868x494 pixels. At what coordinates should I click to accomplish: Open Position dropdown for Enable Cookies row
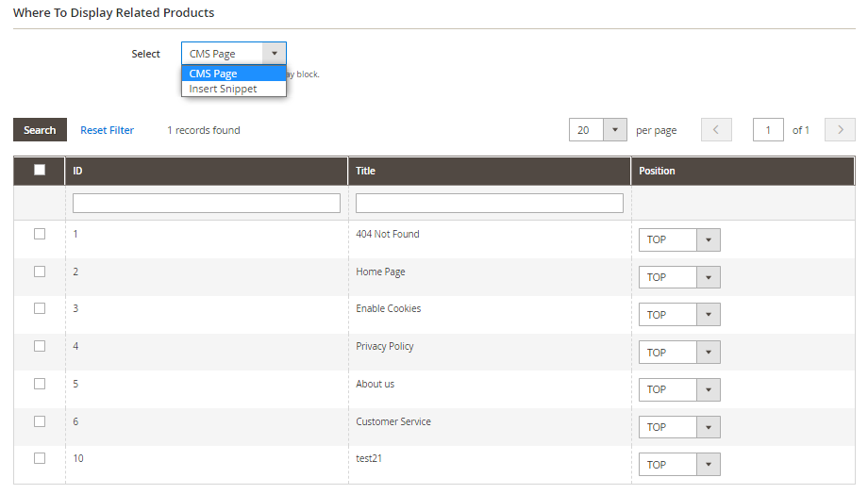[708, 315]
